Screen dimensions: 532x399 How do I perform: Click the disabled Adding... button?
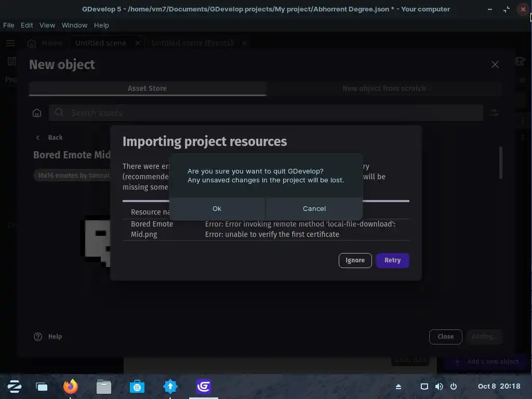click(484, 337)
